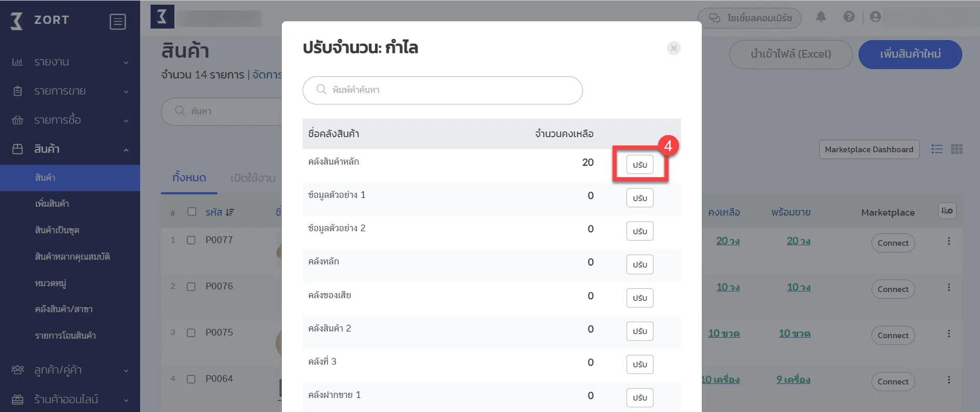Switch to list view layout icon

(x=937, y=149)
